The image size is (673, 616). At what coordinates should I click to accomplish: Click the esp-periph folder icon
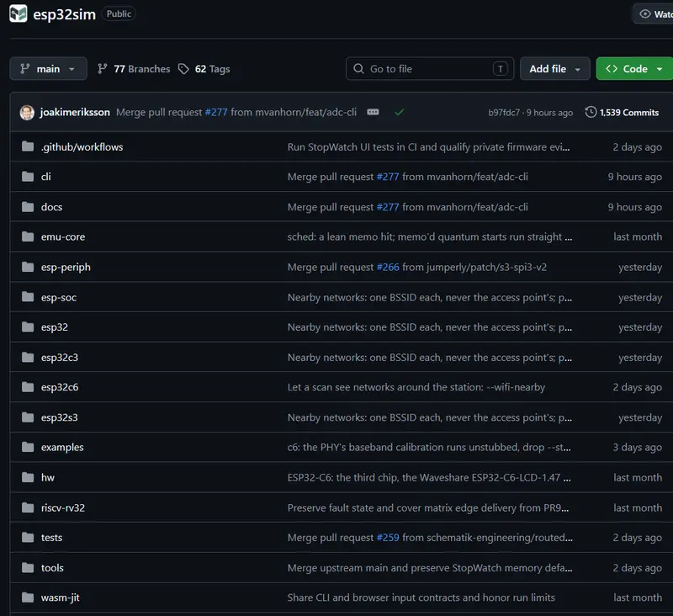coord(28,267)
